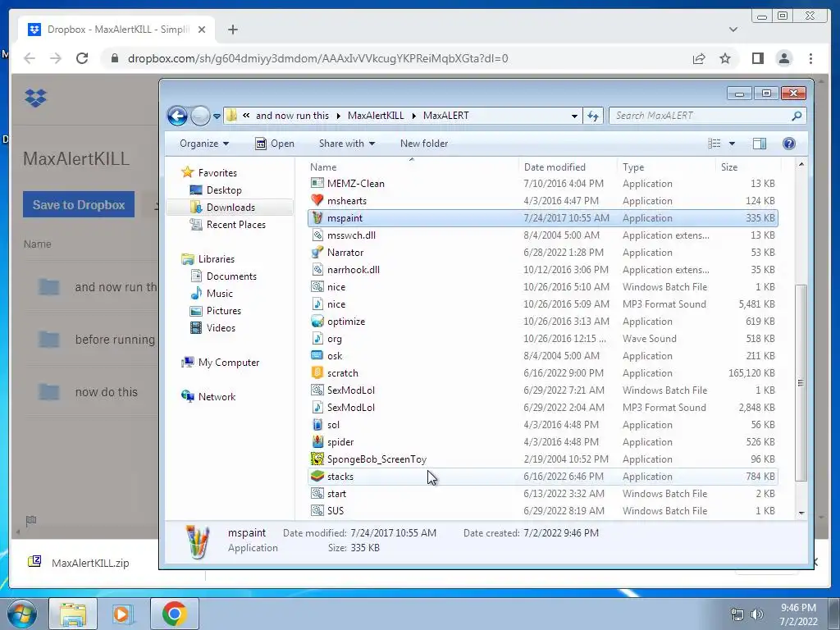Sort files by the Name column header
Screen dimensions: 840x630
[x=323, y=167]
